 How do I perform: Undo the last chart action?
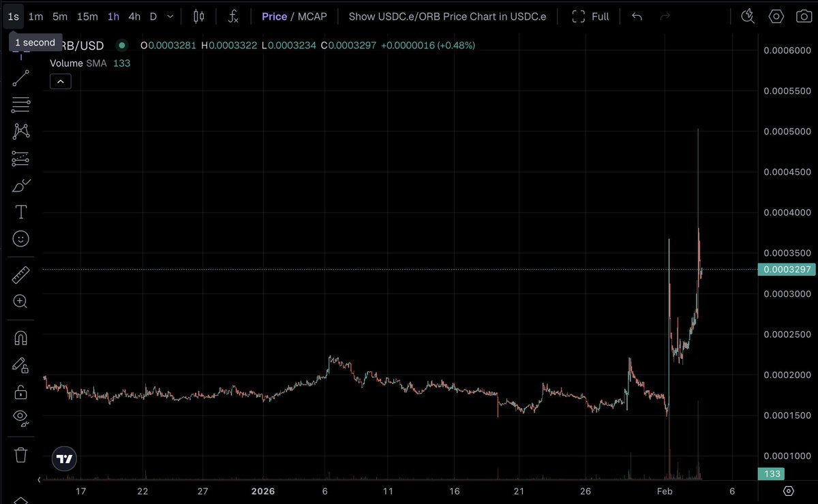637,16
